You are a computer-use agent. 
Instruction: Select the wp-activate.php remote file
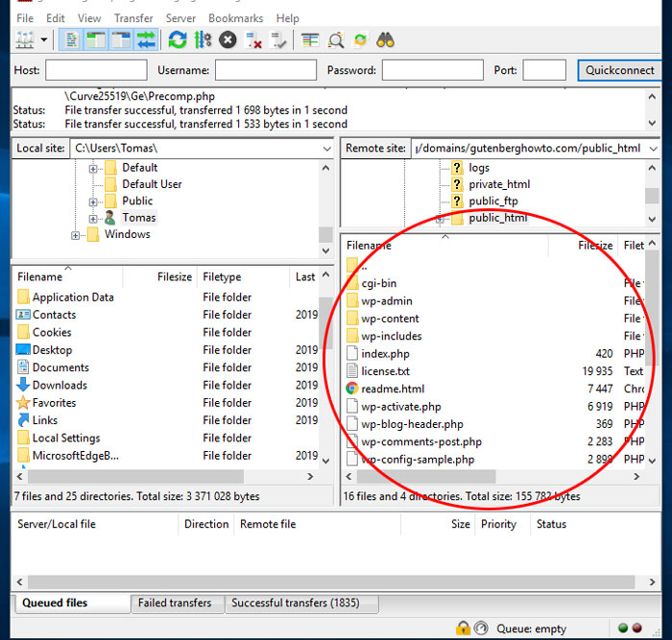[400, 407]
